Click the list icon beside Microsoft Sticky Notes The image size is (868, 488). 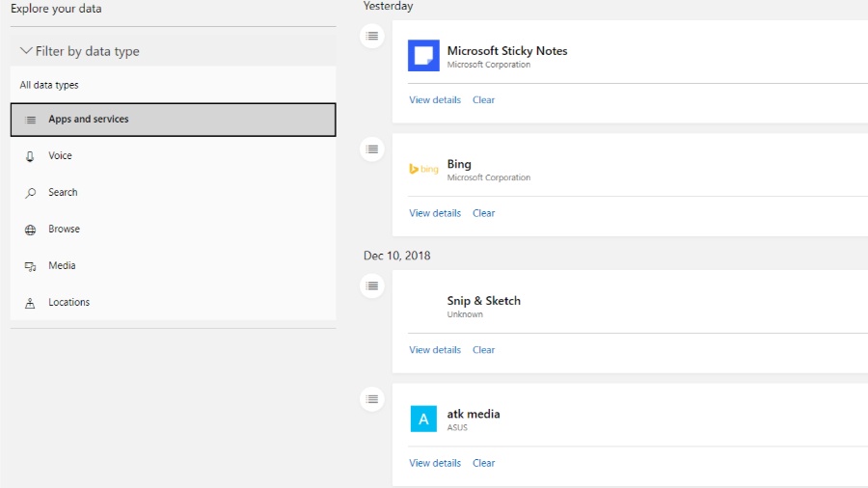tap(372, 36)
